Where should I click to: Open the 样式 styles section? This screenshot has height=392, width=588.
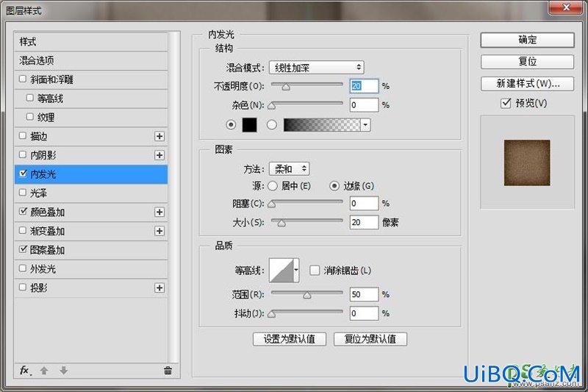coord(91,42)
